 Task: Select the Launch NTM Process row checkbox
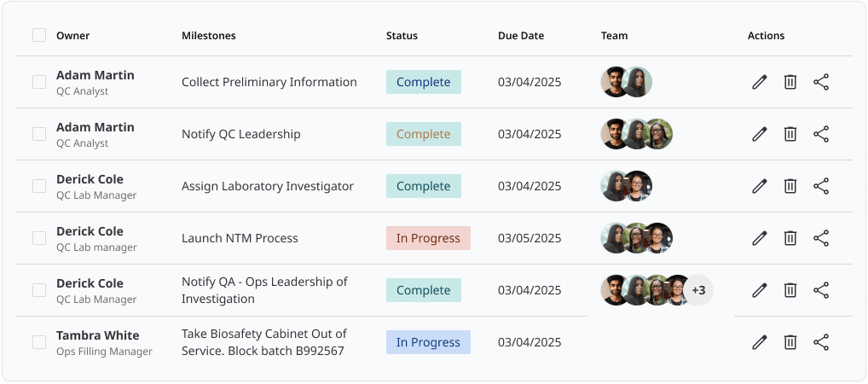point(39,238)
